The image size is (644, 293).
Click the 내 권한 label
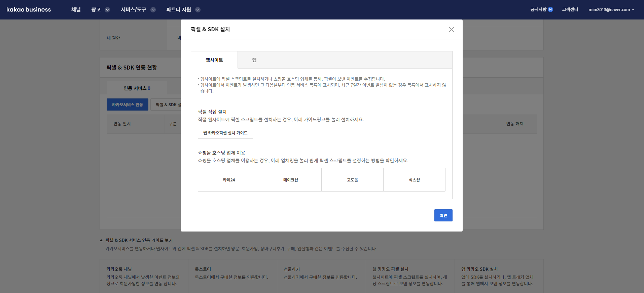click(x=113, y=38)
